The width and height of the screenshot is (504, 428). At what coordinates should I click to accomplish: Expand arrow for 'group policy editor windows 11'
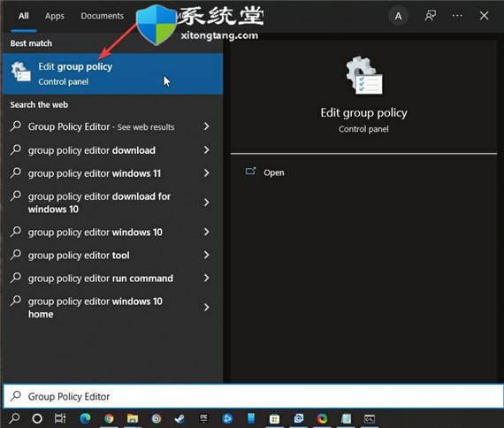[x=207, y=173]
